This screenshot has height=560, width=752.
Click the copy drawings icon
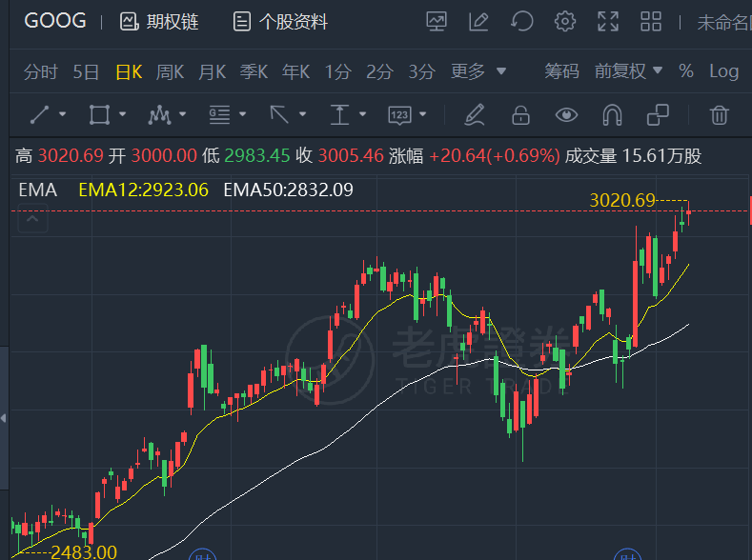point(658,115)
